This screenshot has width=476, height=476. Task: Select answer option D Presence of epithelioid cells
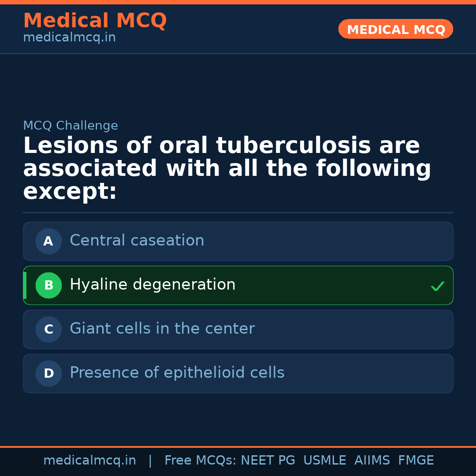[238, 373]
